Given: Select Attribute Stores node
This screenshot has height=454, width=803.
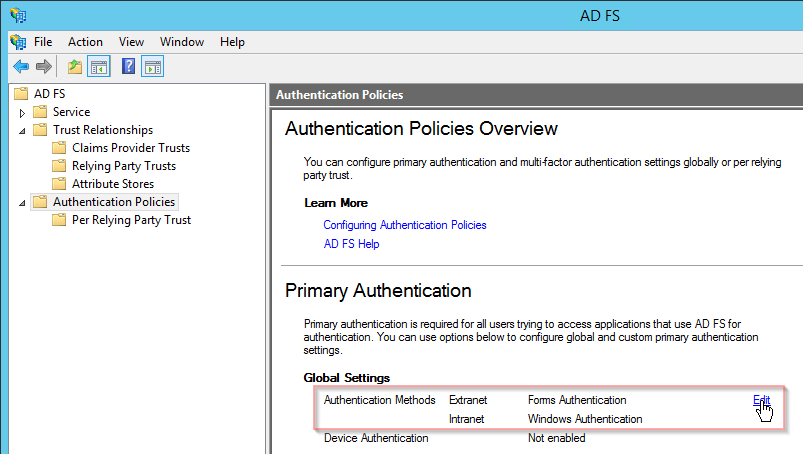Looking at the screenshot, I should point(113,184).
